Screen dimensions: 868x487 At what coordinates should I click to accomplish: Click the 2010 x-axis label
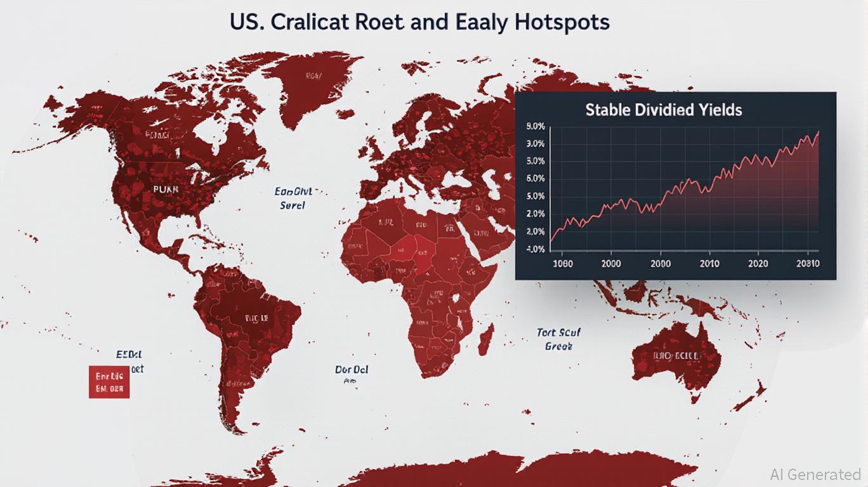tap(709, 264)
